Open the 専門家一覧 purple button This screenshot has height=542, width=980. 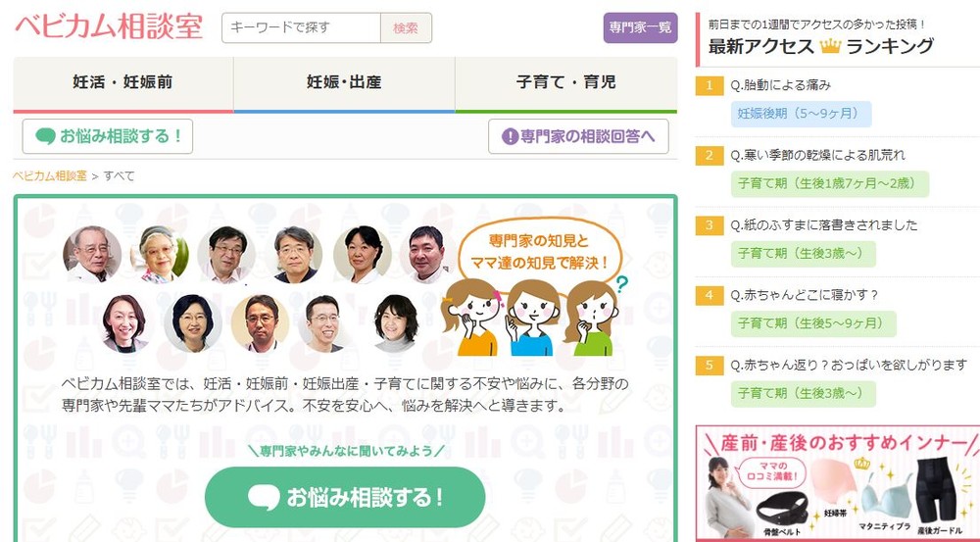pyautogui.click(x=640, y=27)
